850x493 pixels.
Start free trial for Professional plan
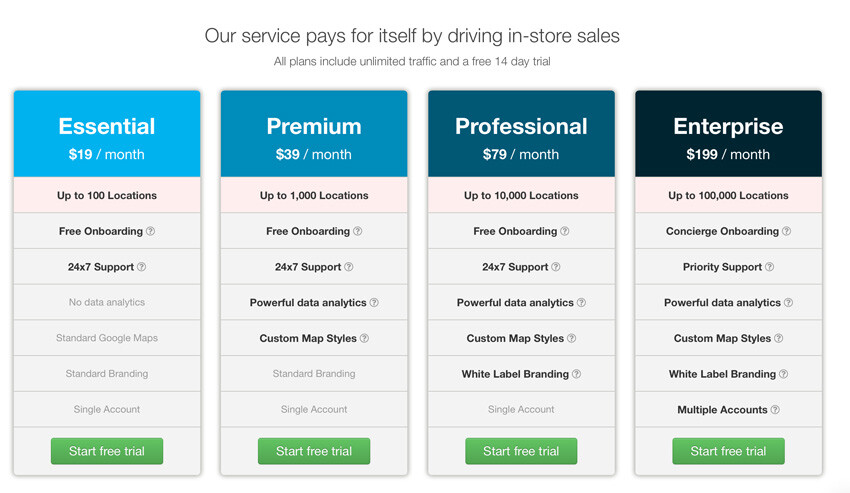click(x=521, y=451)
